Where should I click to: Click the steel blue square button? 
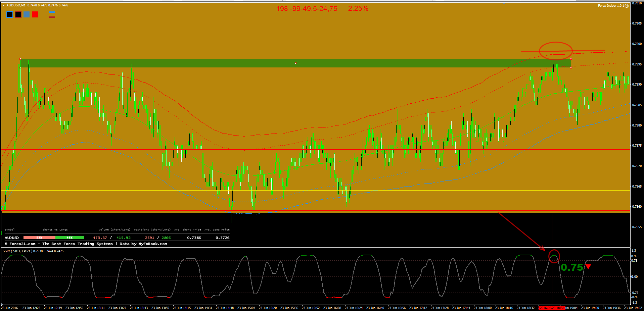[x=27, y=14]
